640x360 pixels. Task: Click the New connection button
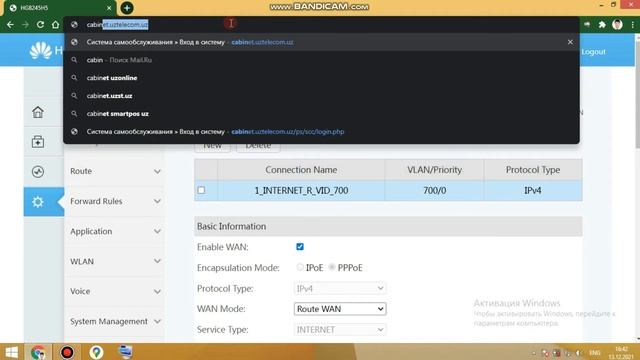point(212,147)
